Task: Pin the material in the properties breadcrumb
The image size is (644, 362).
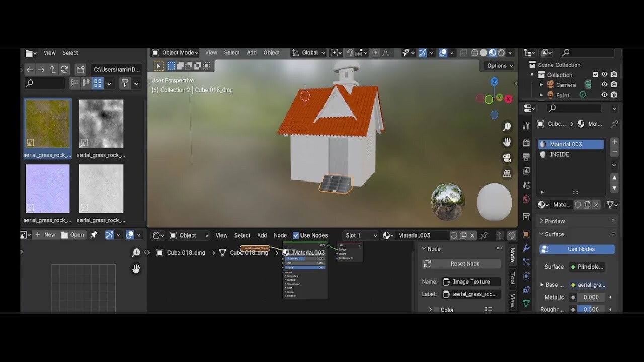Action: 614,124
